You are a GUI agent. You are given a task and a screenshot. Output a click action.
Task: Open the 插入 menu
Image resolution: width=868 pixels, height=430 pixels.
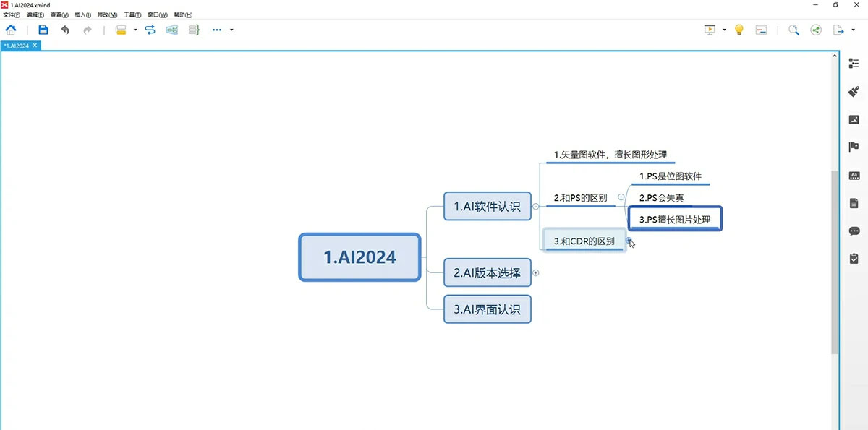(x=83, y=14)
